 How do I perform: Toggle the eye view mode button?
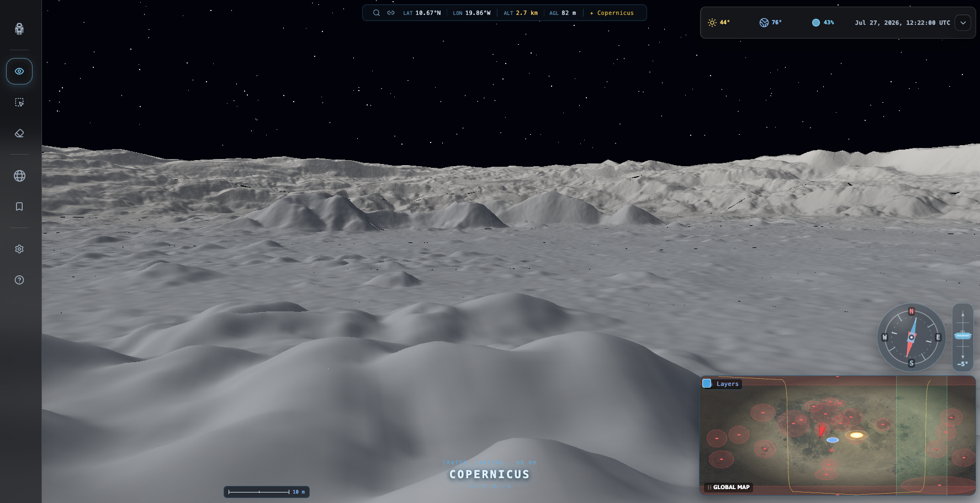(x=19, y=71)
